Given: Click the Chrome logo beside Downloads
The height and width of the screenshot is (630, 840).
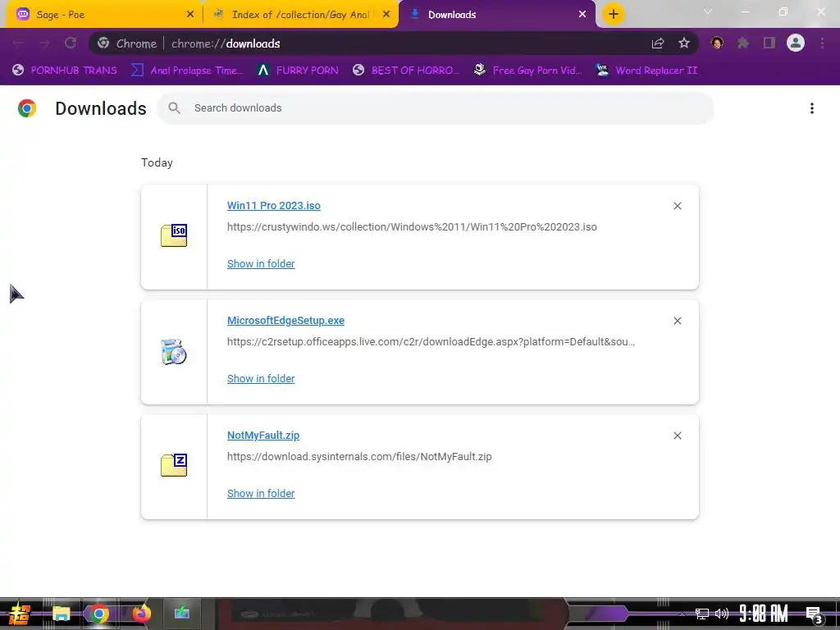Looking at the screenshot, I should point(27,108).
